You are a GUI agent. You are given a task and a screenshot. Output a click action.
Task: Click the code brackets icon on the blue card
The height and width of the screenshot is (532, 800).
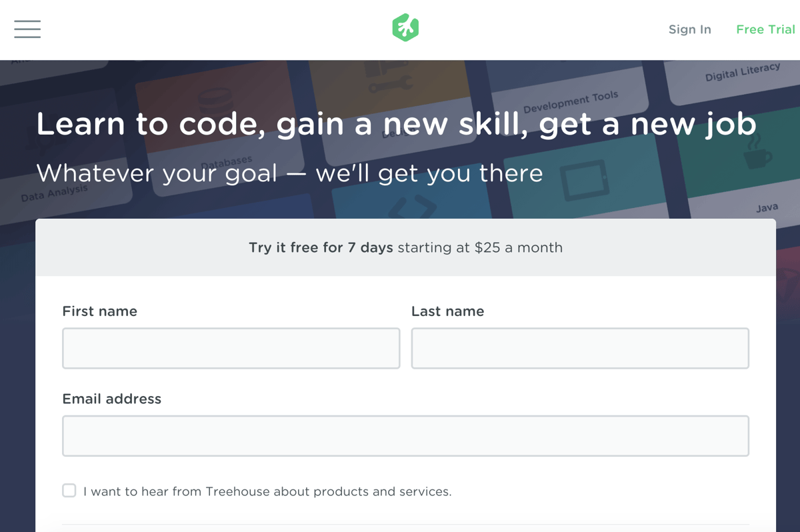(x=413, y=207)
